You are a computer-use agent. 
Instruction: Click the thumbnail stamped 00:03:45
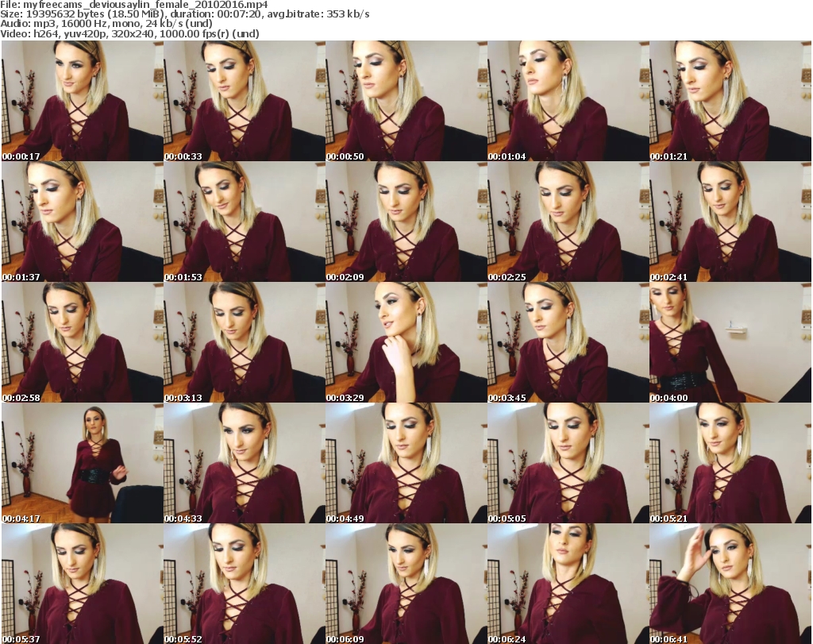pos(568,342)
